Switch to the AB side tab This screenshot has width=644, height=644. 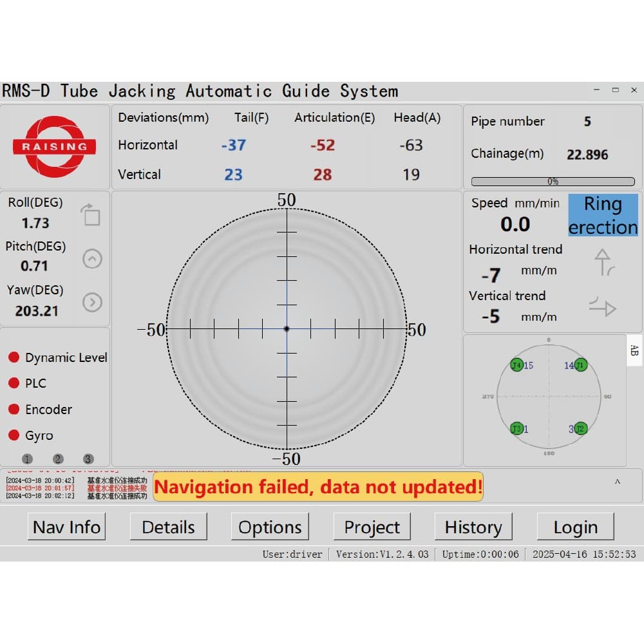(634, 350)
